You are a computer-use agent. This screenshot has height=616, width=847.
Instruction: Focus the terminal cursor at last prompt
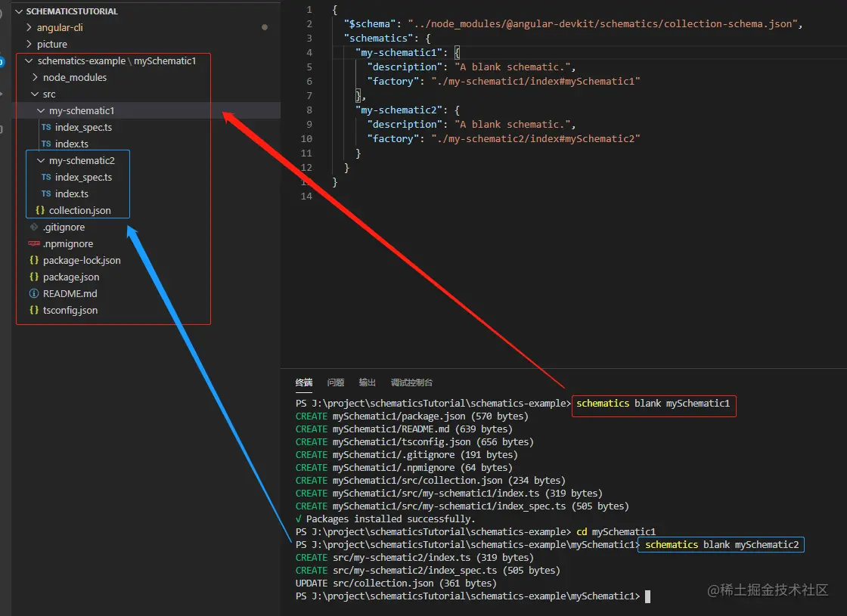pos(647,596)
